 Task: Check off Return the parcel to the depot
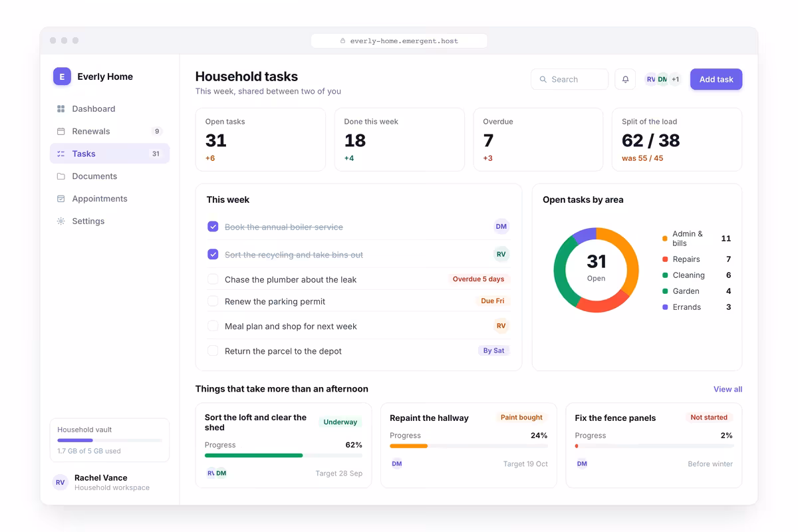[x=213, y=350]
